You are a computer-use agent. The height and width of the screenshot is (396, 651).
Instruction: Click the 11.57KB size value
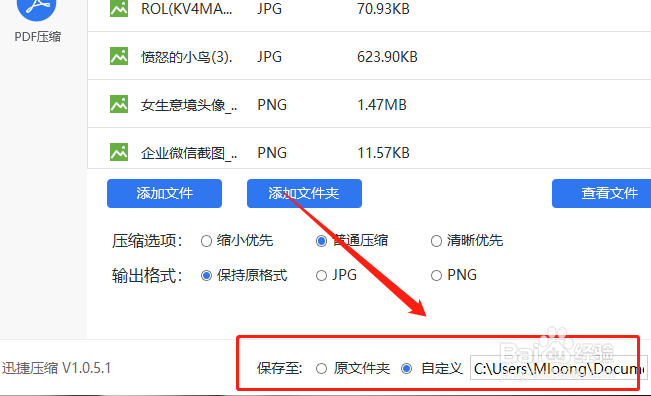[383, 153]
